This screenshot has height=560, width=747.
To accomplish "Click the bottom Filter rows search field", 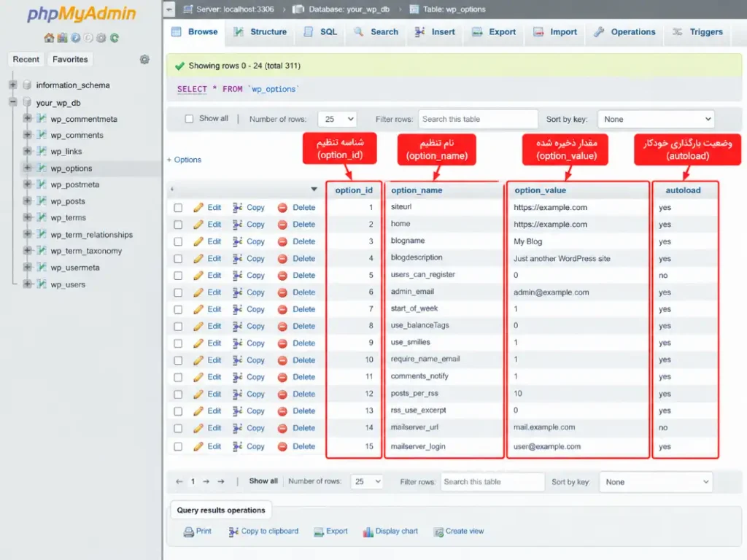I will click(492, 482).
